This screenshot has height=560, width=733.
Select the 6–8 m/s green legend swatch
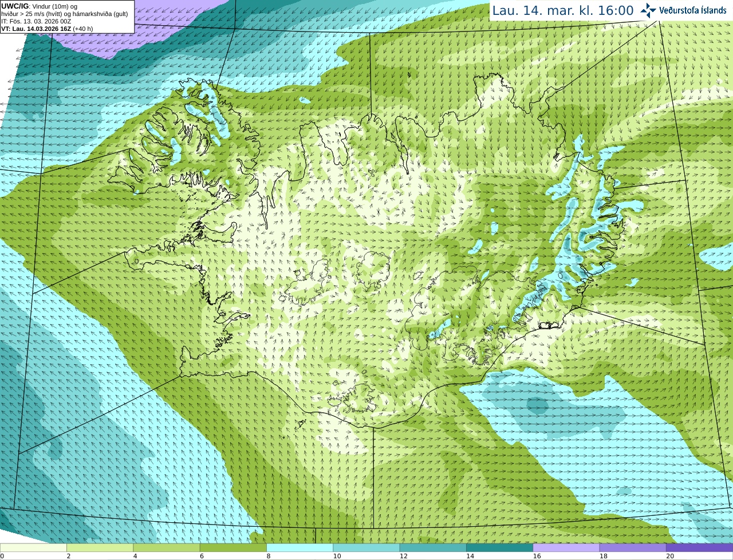233,548
